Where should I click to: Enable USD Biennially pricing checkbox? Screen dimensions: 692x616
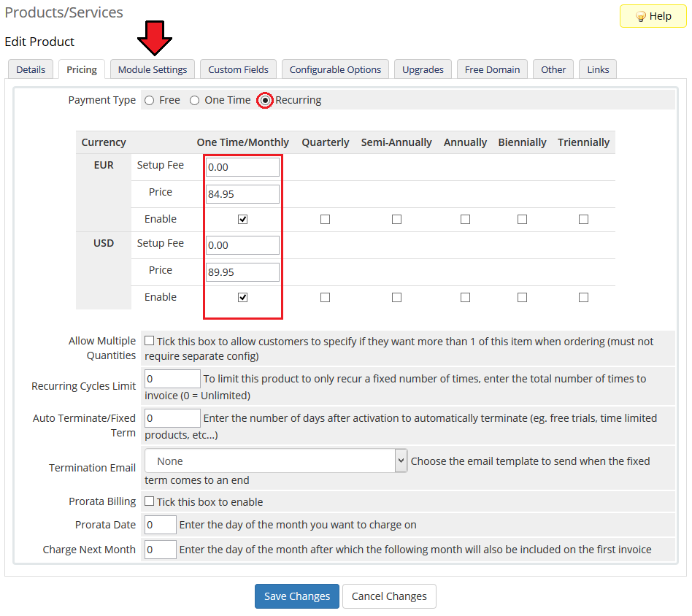[x=522, y=297]
